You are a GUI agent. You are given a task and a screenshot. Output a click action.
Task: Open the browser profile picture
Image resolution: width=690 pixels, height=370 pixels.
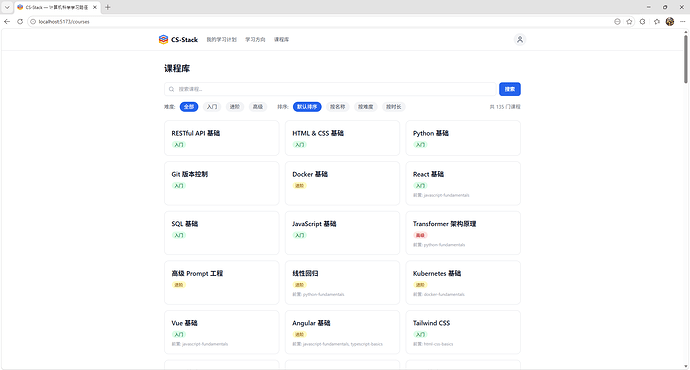670,22
